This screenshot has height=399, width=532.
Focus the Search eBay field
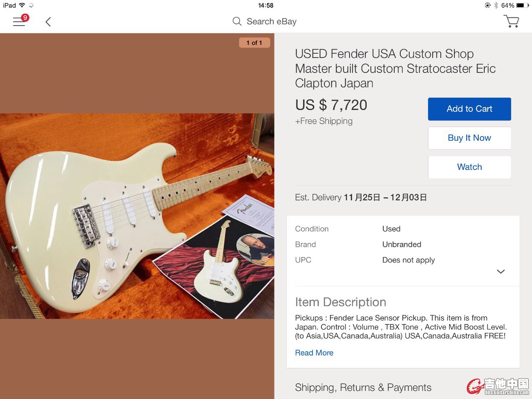pos(271,21)
